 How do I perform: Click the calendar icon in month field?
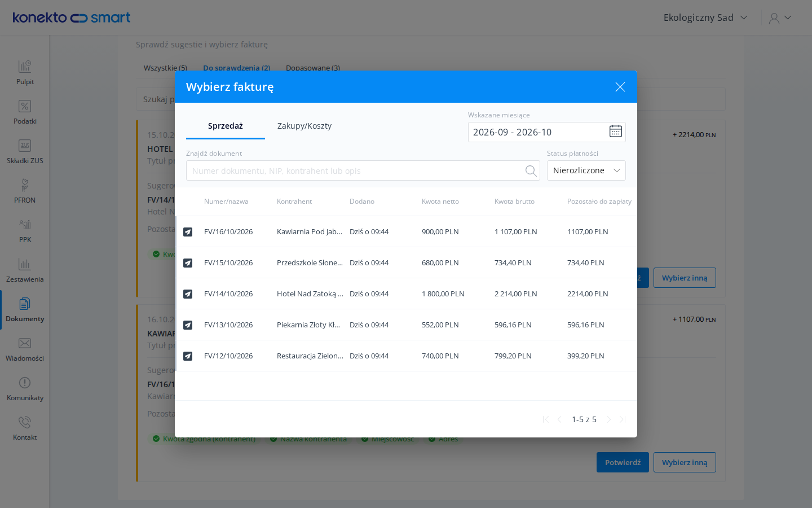coord(615,132)
